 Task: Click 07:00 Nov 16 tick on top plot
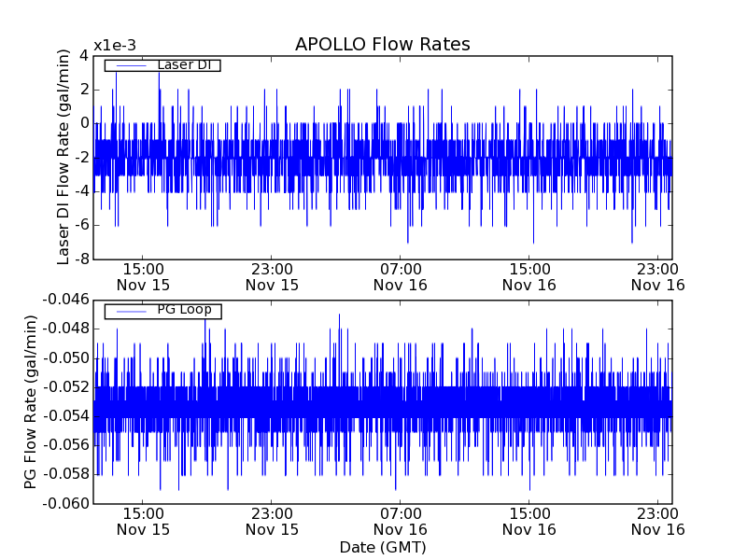(400, 276)
